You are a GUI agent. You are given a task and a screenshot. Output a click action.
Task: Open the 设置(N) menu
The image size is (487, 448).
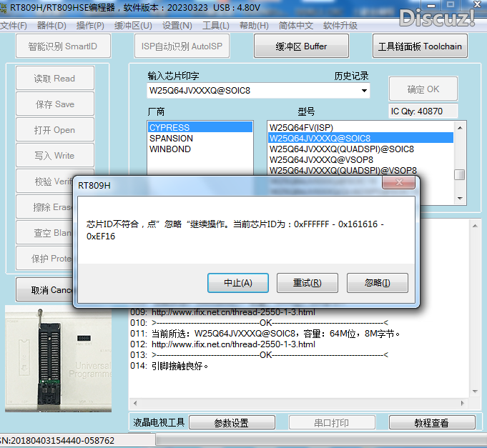[x=177, y=26]
